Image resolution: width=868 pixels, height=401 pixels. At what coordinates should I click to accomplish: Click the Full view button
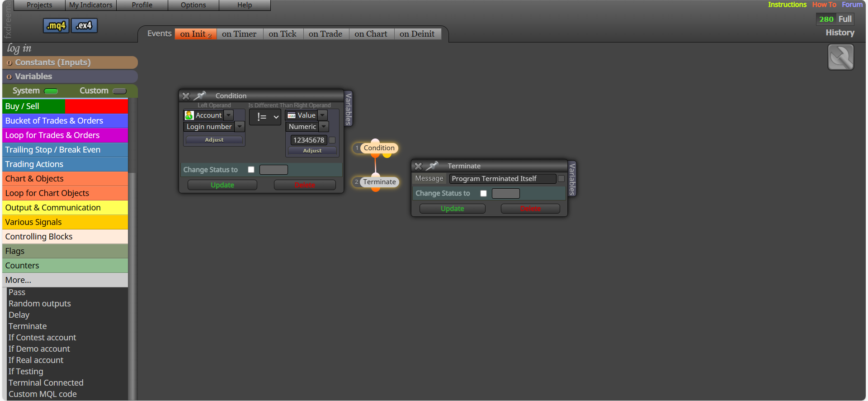(x=845, y=19)
